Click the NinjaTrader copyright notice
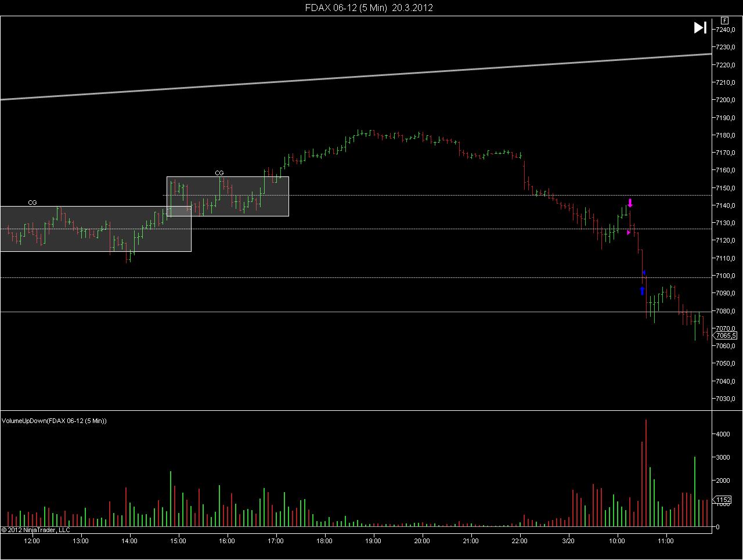Screen dimensions: 743x560 (x=35, y=529)
